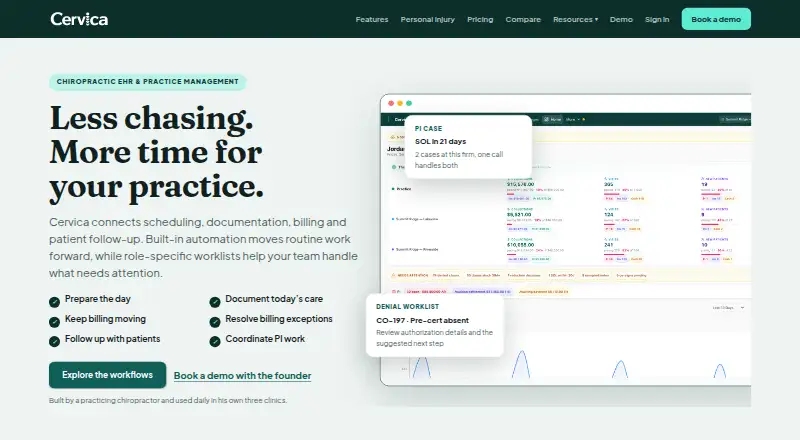Screen dimensions: 800x440
Task: Follow Book a demo with the founder link
Action: [x=242, y=376]
